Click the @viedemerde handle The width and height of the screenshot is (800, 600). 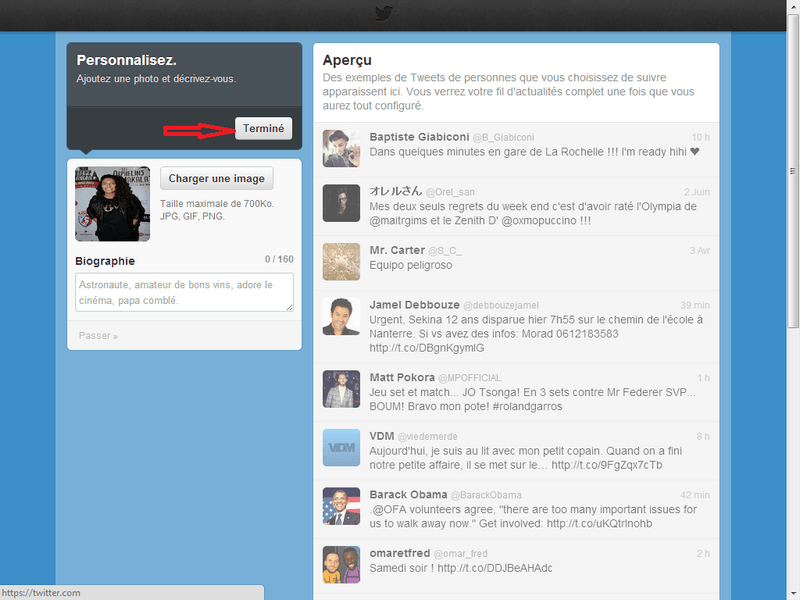tap(428, 436)
